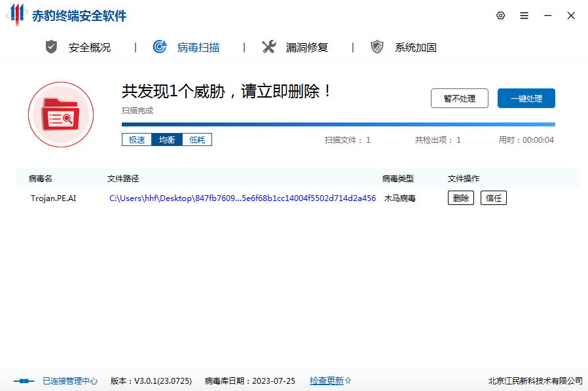Switch to 安全概况 tab
Viewport: 588px width, 391px height.
click(x=90, y=47)
